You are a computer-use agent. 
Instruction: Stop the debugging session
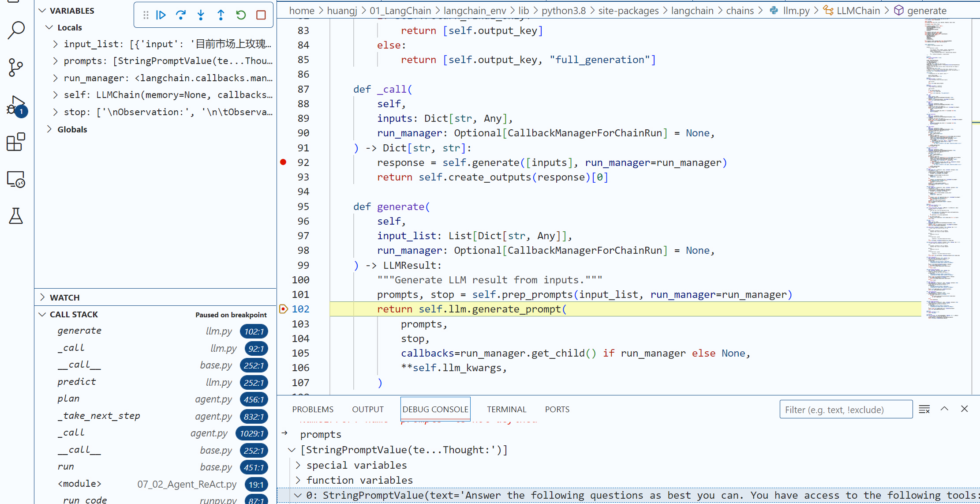(261, 15)
